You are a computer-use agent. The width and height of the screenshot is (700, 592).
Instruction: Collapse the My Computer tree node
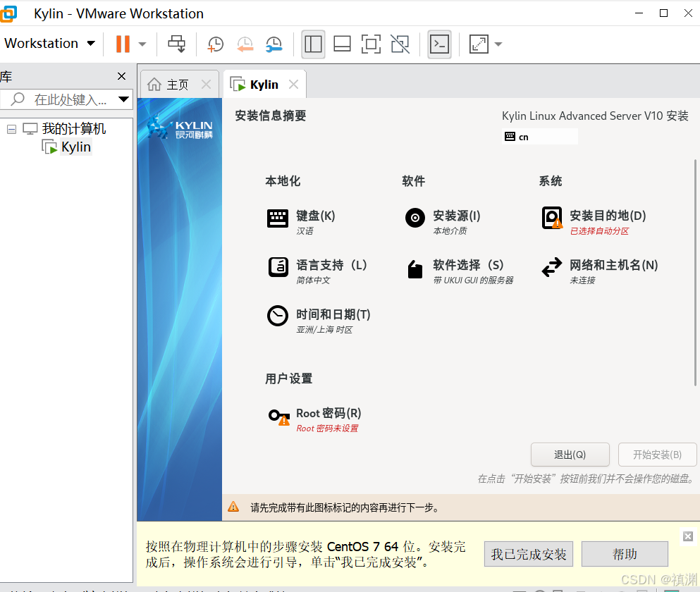[x=11, y=130]
